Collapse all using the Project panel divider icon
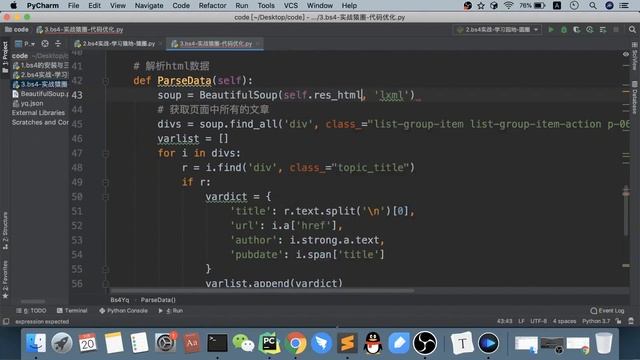Viewport: 640px width, 360px height. coord(58,44)
